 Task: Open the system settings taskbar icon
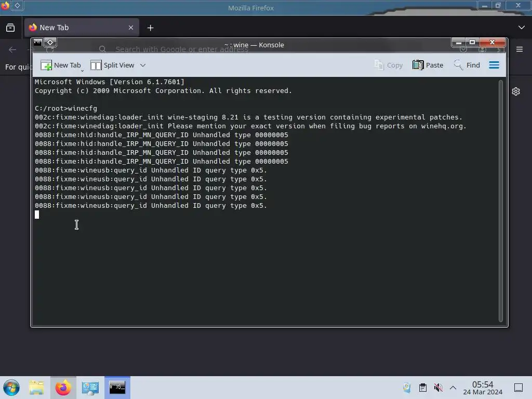(x=90, y=388)
